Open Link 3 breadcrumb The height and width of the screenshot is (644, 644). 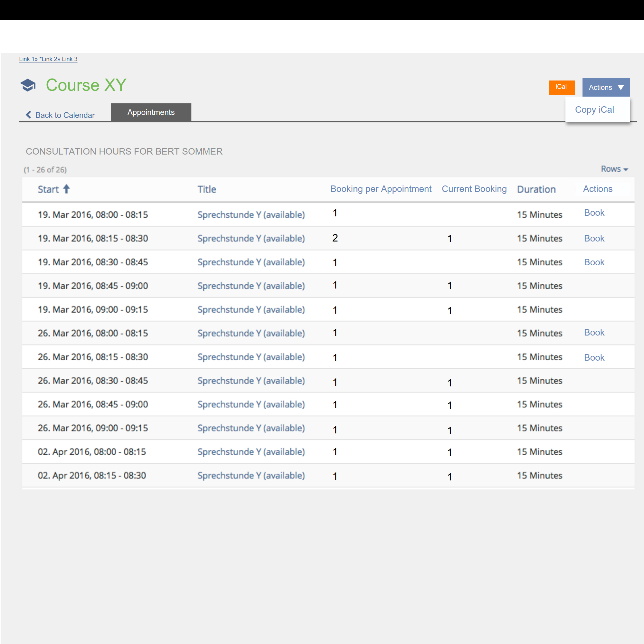point(69,59)
